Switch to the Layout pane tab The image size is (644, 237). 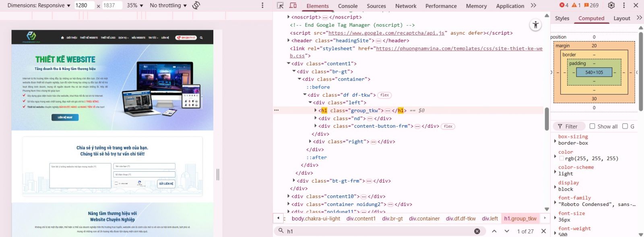(x=622, y=18)
